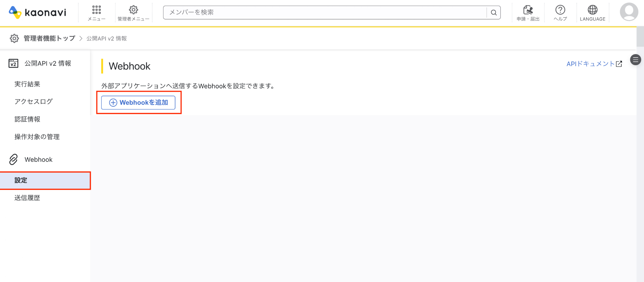Open 送信履歴 in the sidebar
This screenshot has height=282, width=644.
[x=27, y=198]
